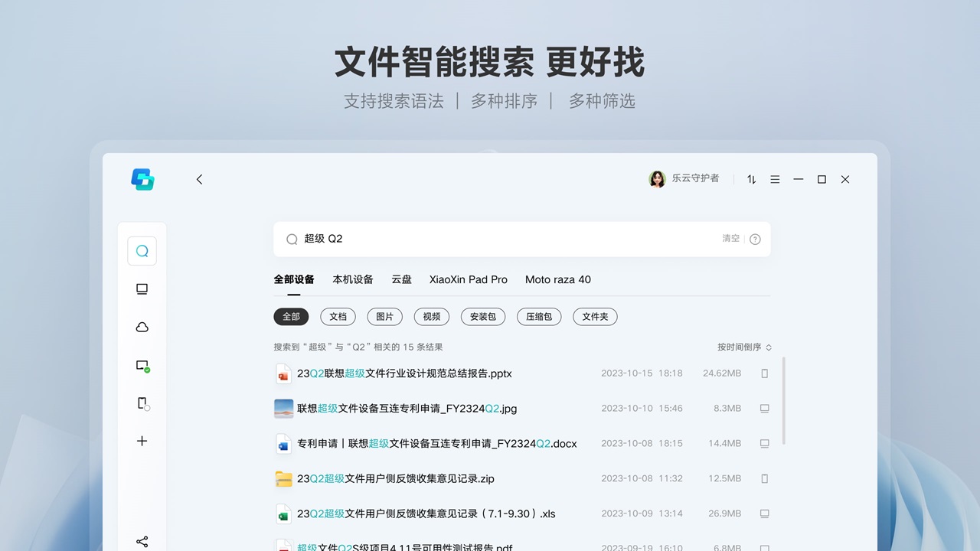This screenshot has width=980, height=551.
Task: Open the phone mirroring icon in sidebar
Action: coord(142,403)
